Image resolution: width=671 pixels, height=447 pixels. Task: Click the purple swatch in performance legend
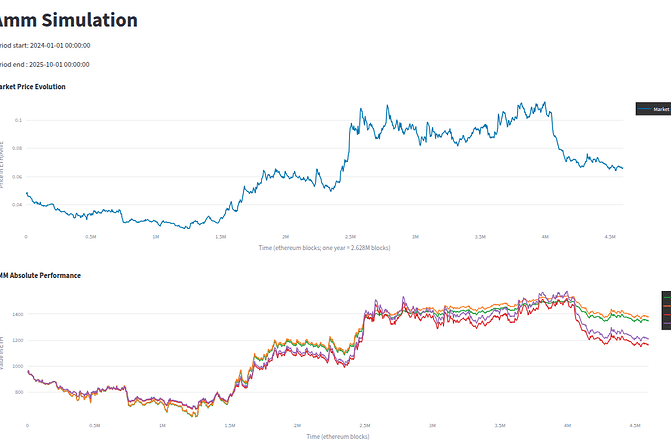pyautogui.click(x=667, y=323)
